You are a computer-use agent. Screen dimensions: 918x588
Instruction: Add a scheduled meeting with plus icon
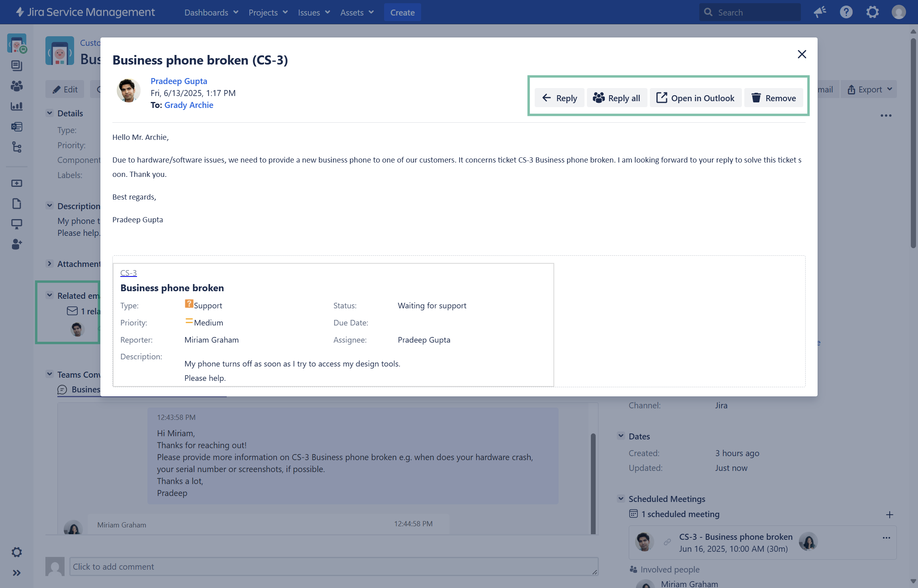tap(889, 515)
